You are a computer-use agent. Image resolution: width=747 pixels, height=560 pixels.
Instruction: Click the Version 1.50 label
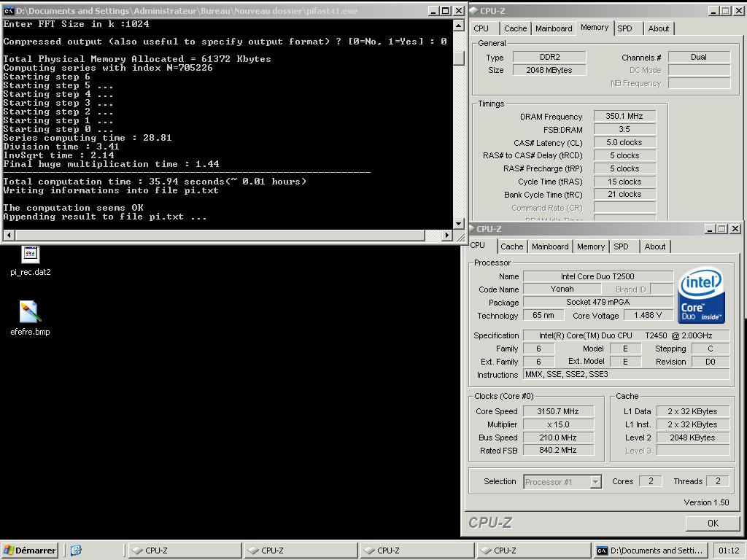706,502
